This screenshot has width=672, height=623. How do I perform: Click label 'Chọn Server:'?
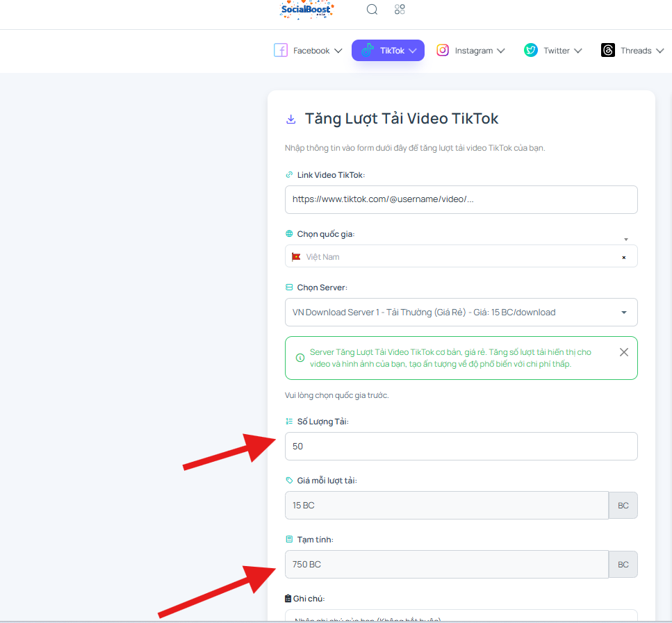pos(322,288)
